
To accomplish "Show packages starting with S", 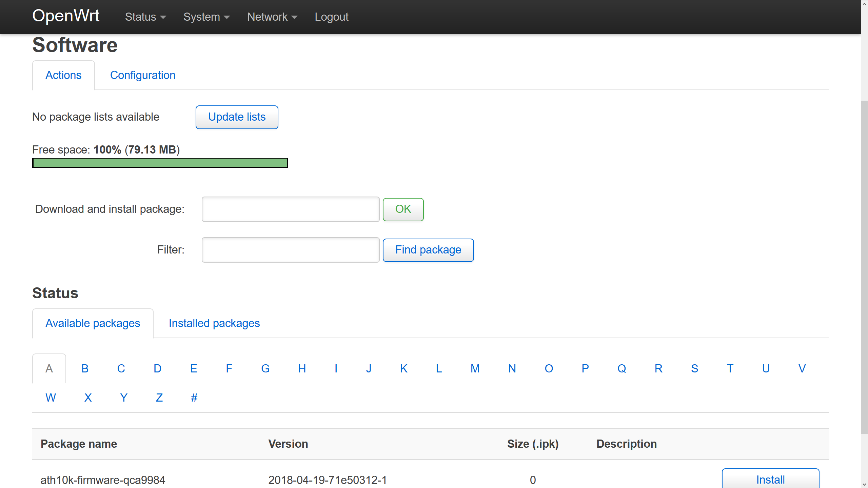I will coord(695,369).
